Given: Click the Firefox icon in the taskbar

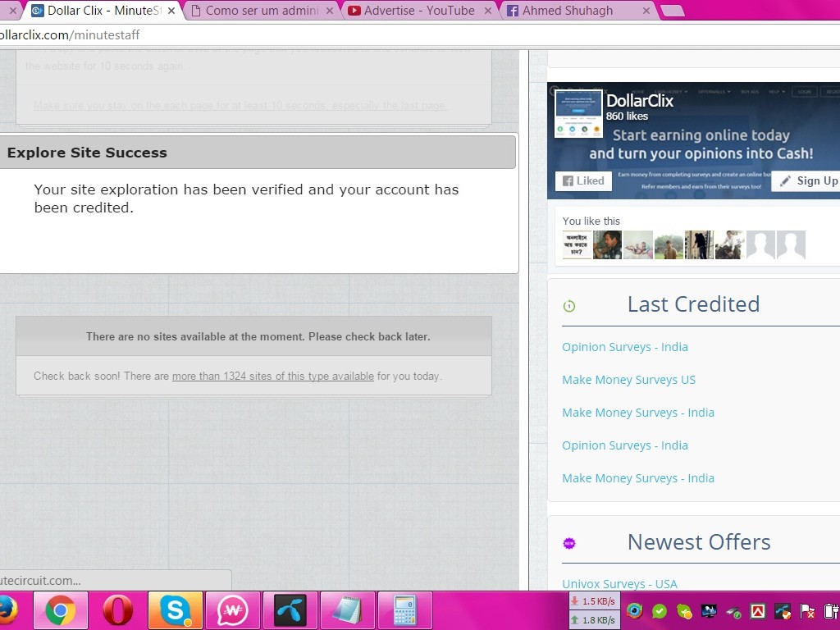Looking at the screenshot, I should pos(7,611).
